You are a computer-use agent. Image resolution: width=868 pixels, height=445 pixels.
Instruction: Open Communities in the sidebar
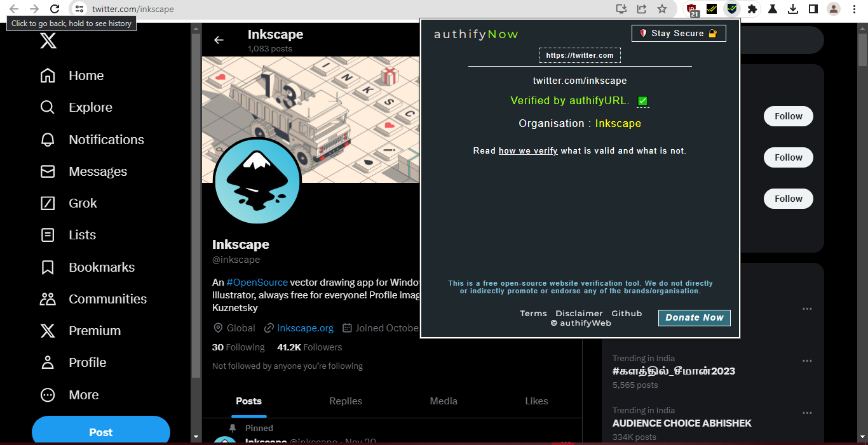click(x=93, y=299)
